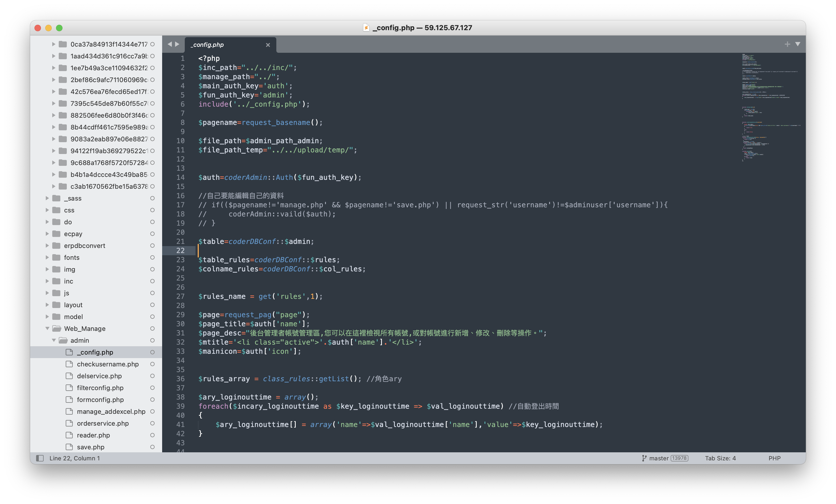The image size is (836, 504).
Task: Click status circle beside _sass folder
Action: (152, 198)
